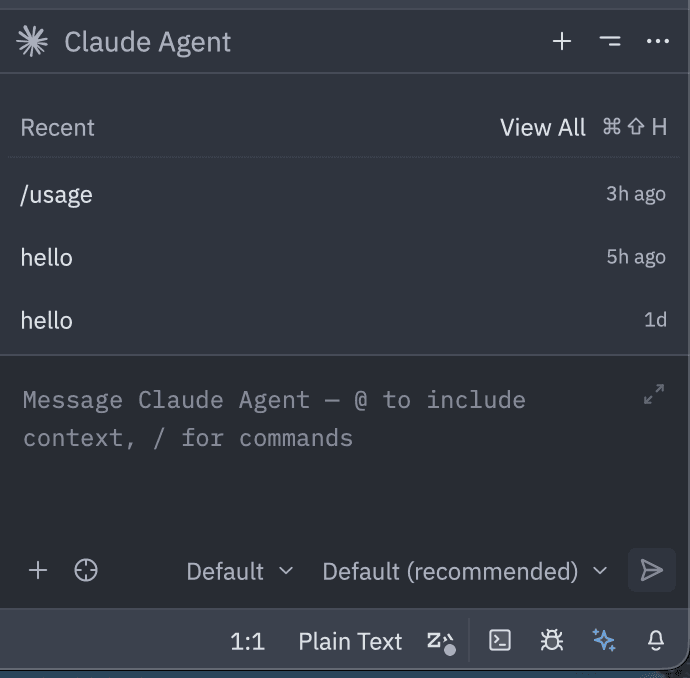This screenshot has height=678, width=690.
Task: Toggle the terminal panel in status bar
Action: click(x=500, y=641)
